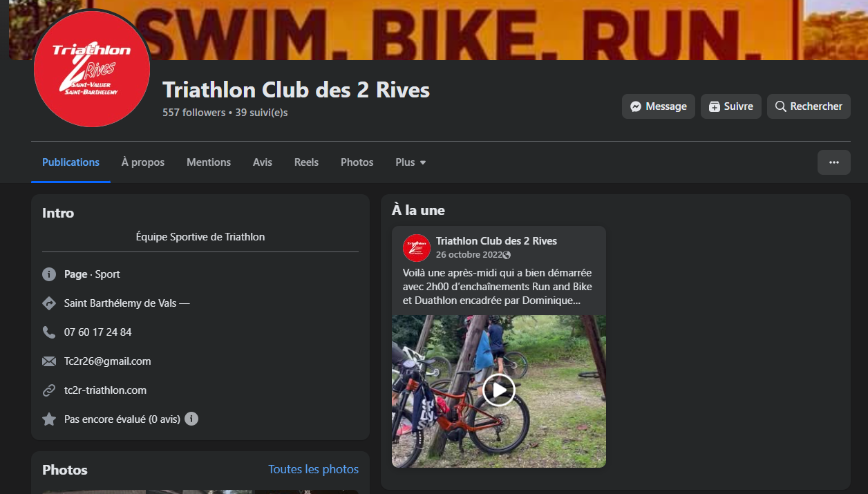This screenshot has height=494, width=868.
Task: Click the star rating icon in Intro
Action: [x=49, y=419]
